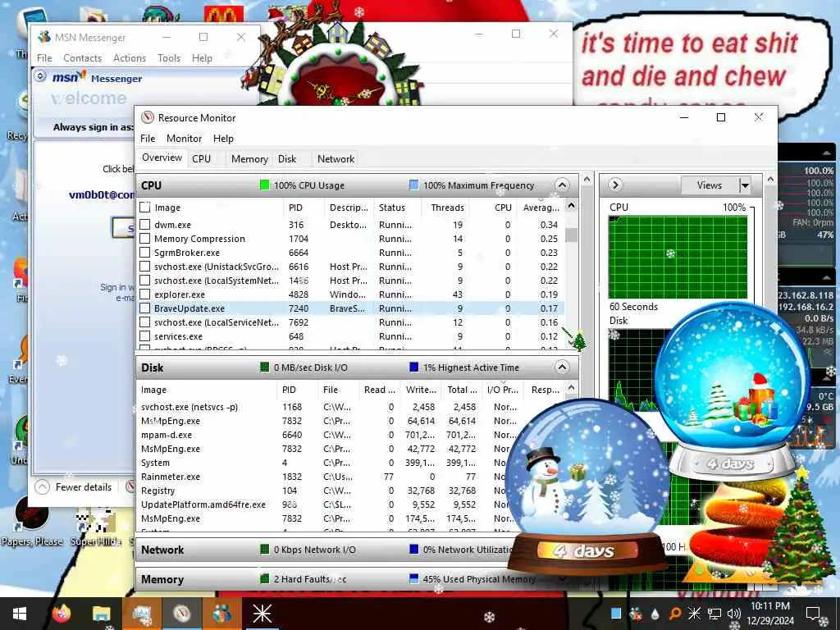Select the Overview tab
The image size is (840, 630).
(162, 157)
